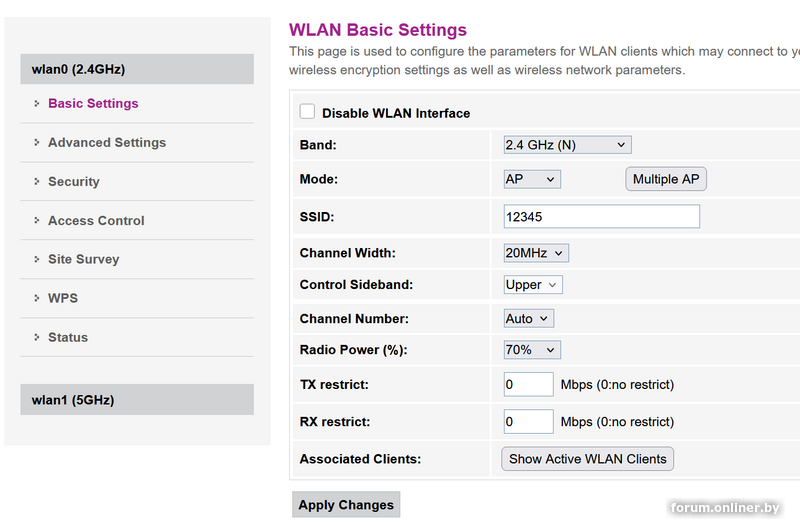800x529 pixels.
Task: Enable the Disable WLAN Interface checkbox
Action: coord(308,113)
